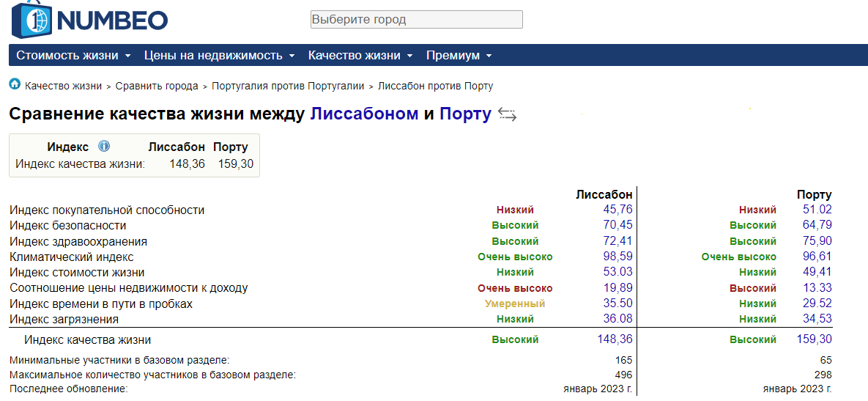The height and width of the screenshot is (401, 868).
Task: Click Porto climate index value 96,61
Action: point(817,257)
